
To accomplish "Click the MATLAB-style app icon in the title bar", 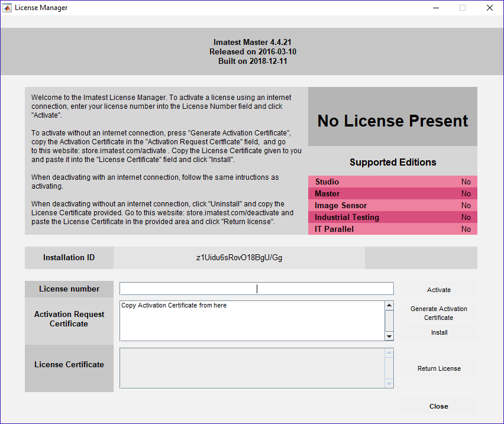I will [x=7, y=8].
